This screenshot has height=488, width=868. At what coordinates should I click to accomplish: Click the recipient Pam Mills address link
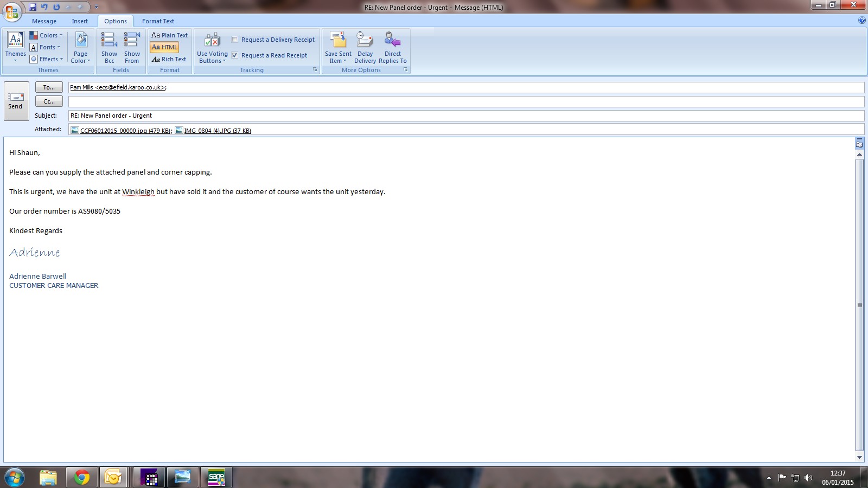click(118, 87)
